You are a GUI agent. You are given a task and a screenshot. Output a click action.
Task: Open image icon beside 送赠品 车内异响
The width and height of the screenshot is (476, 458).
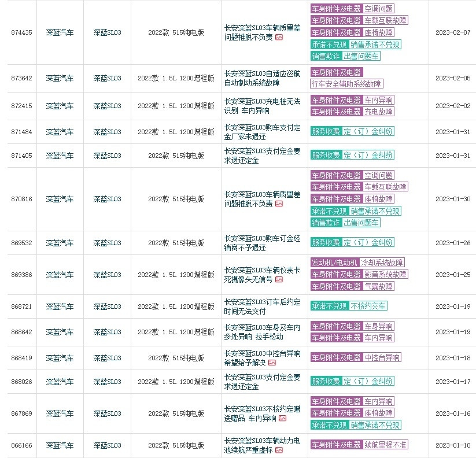pos(283,418)
